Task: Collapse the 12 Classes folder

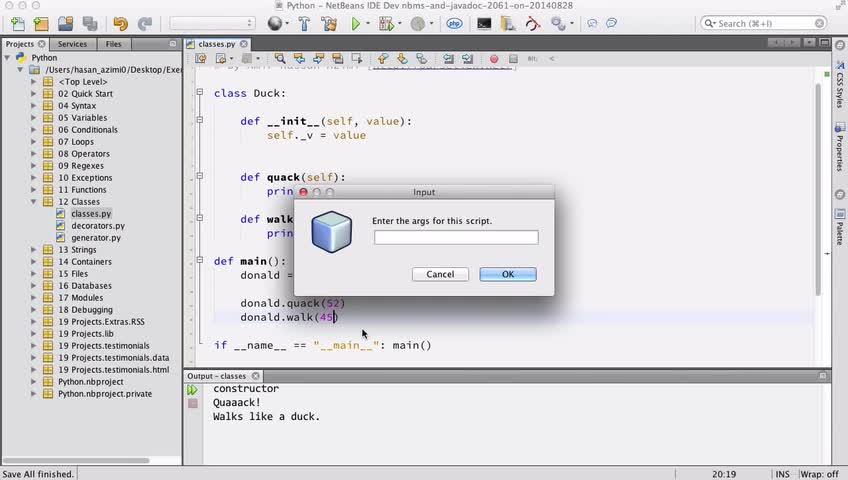Action: point(34,202)
